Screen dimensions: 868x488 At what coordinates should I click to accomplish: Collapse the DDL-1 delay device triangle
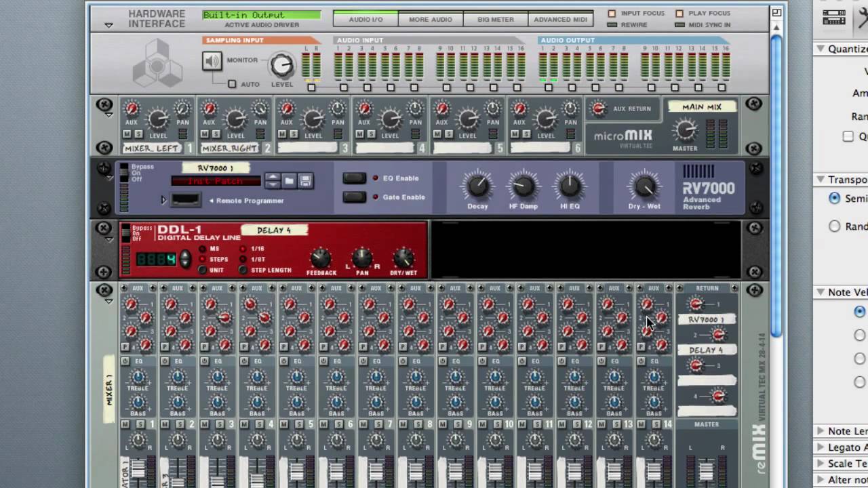(108, 239)
